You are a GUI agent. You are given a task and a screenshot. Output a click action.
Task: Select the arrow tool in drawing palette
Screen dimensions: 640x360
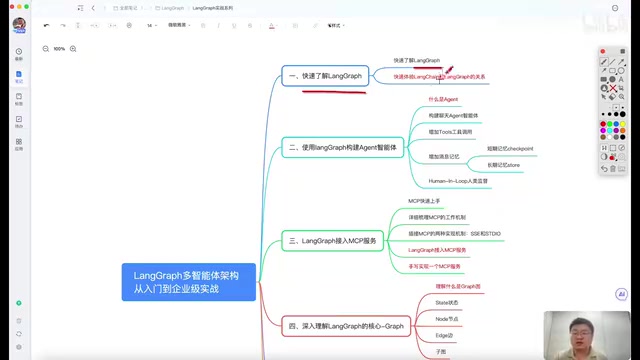coord(621,62)
